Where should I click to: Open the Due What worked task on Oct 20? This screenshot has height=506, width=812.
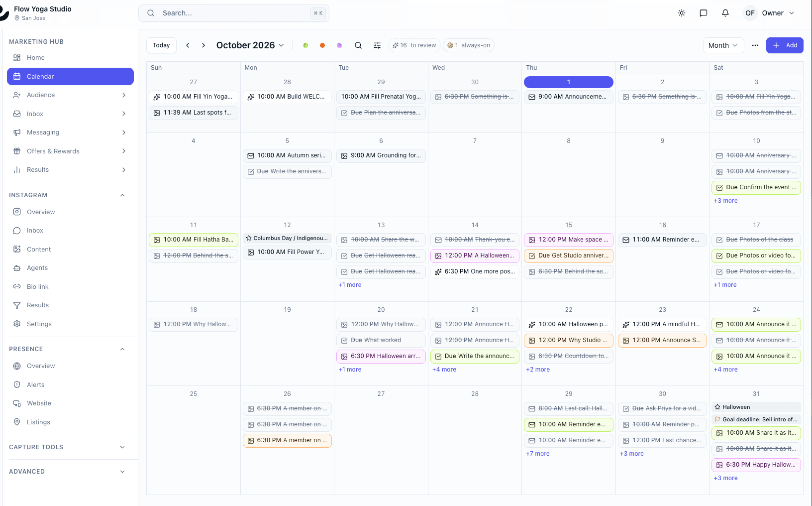tap(381, 340)
